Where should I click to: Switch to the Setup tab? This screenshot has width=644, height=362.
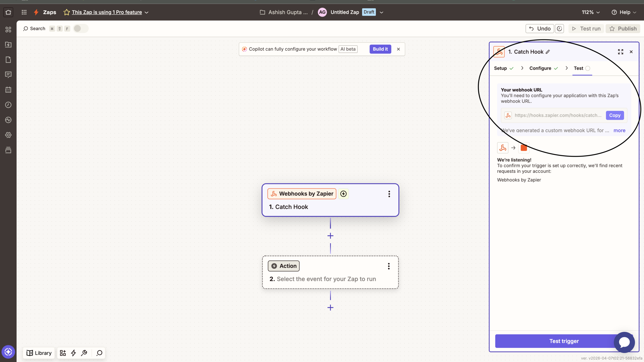point(501,68)
